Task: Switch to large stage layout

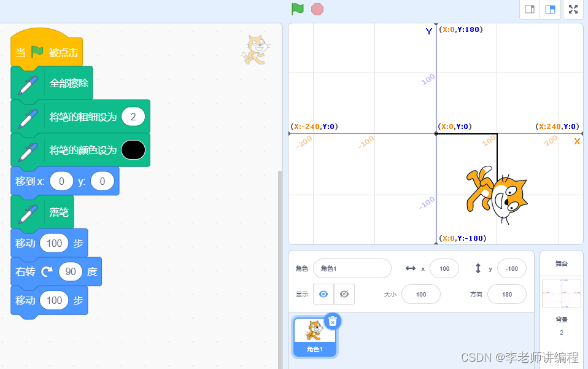Action: click(550, 9)
